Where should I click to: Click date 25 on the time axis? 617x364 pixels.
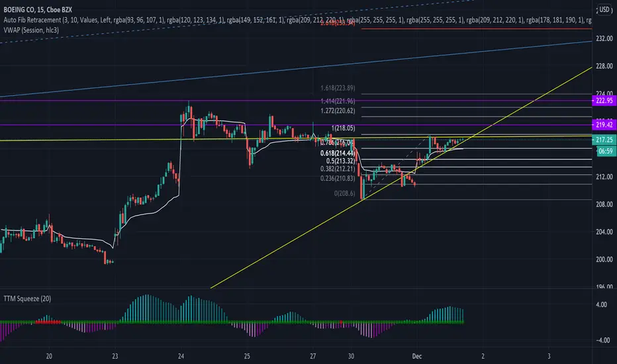[247, 356]
